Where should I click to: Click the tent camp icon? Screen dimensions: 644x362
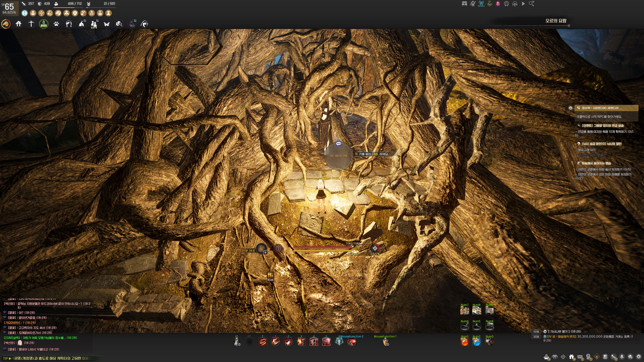pyautogui.click(x=82, y=24)
